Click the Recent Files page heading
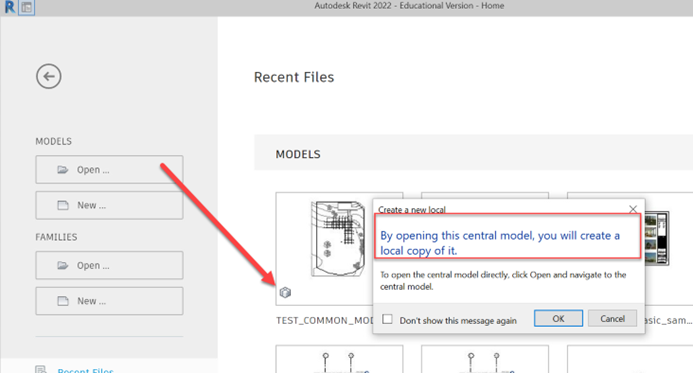This screenshot has height=373, width=693. coord(294,77)
